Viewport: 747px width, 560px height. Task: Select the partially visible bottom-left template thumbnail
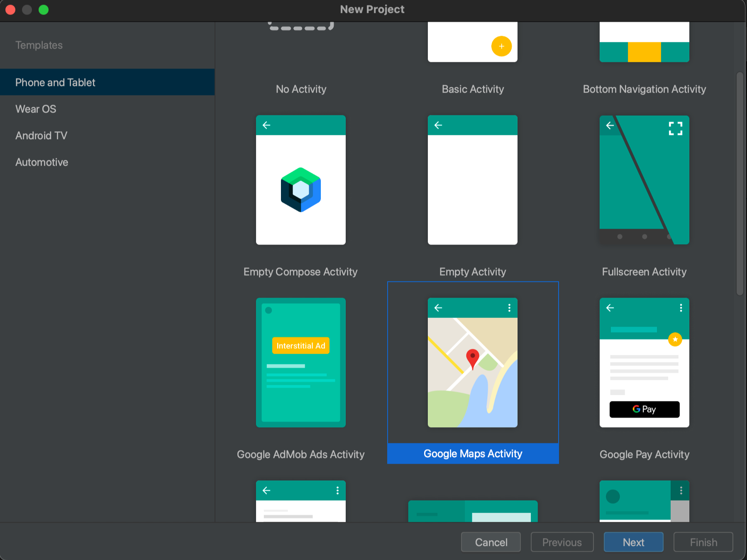[x=301, y=501]
